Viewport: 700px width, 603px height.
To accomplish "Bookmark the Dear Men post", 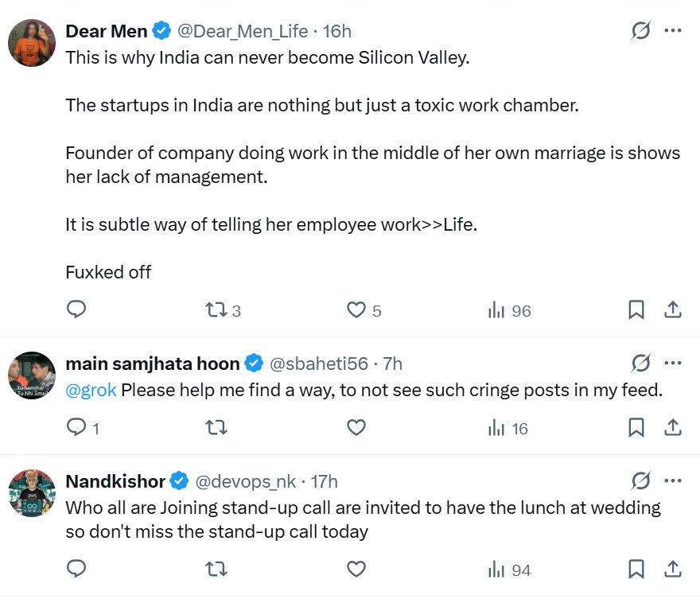I will (636, 310).
